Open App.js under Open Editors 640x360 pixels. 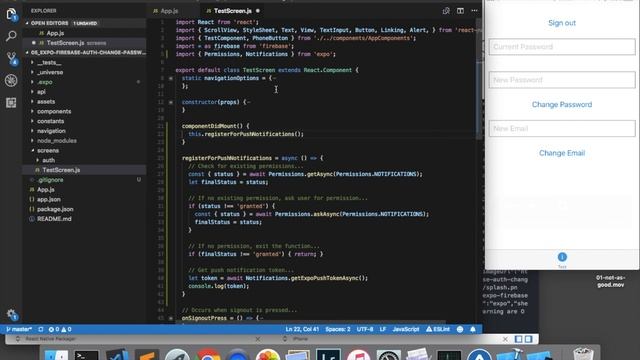[x=55, y=33]
